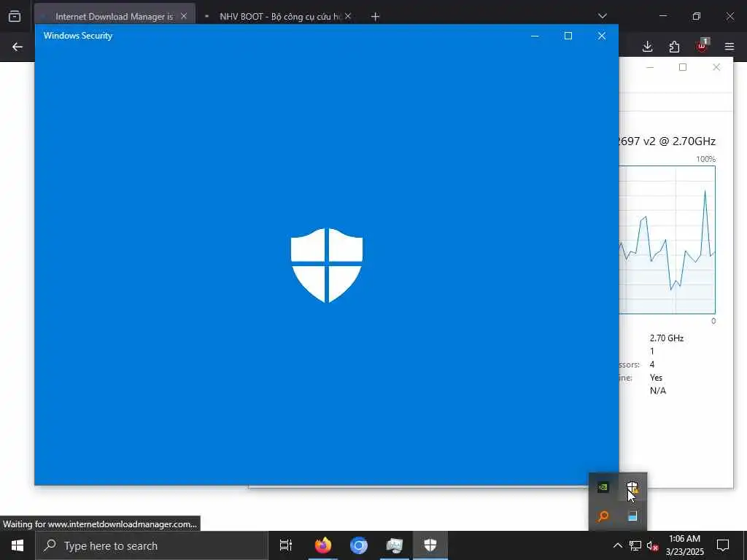Minimize the browser window
Image resolution: width=747 pixels, height=560 pixels.
(662, 16)
